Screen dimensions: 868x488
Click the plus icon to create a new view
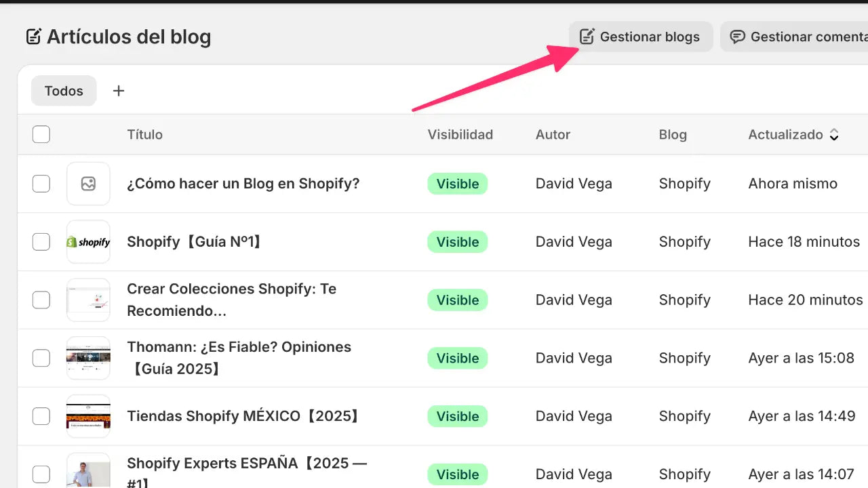119,90
